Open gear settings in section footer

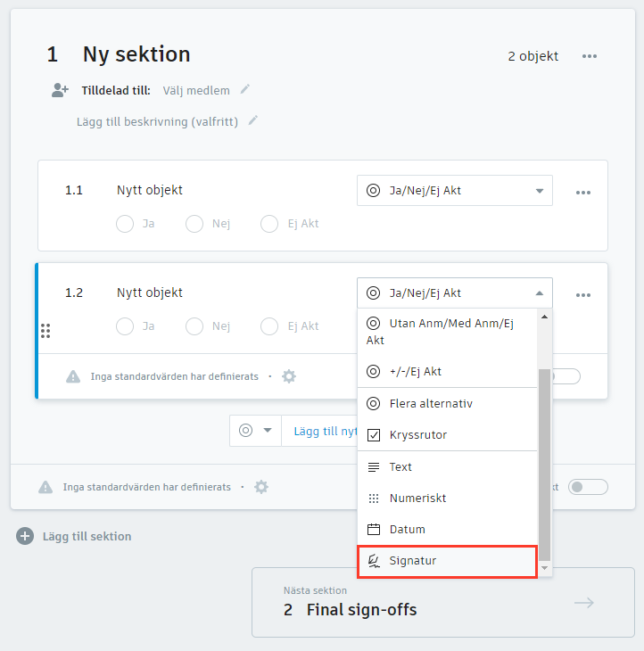[260, 487]
